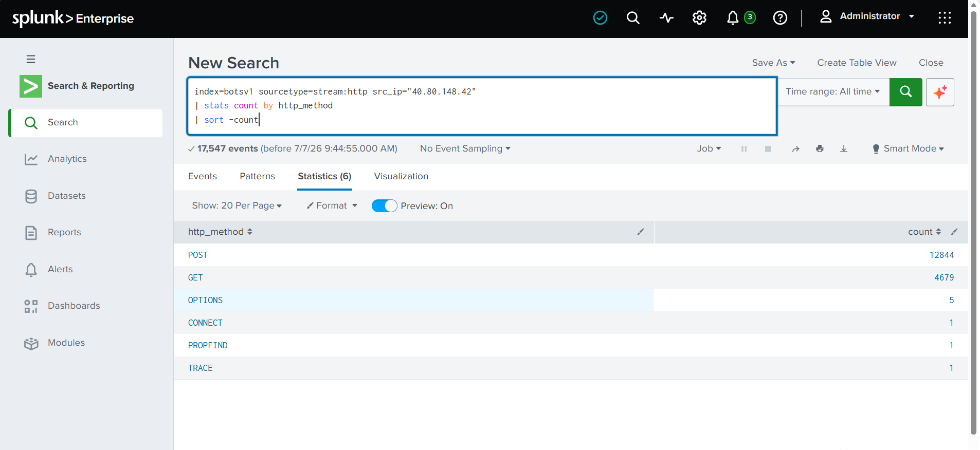Click count value 5 for OPTIONS
The height and width of the screenshot is (450, 980).
(x=952, y=300)
